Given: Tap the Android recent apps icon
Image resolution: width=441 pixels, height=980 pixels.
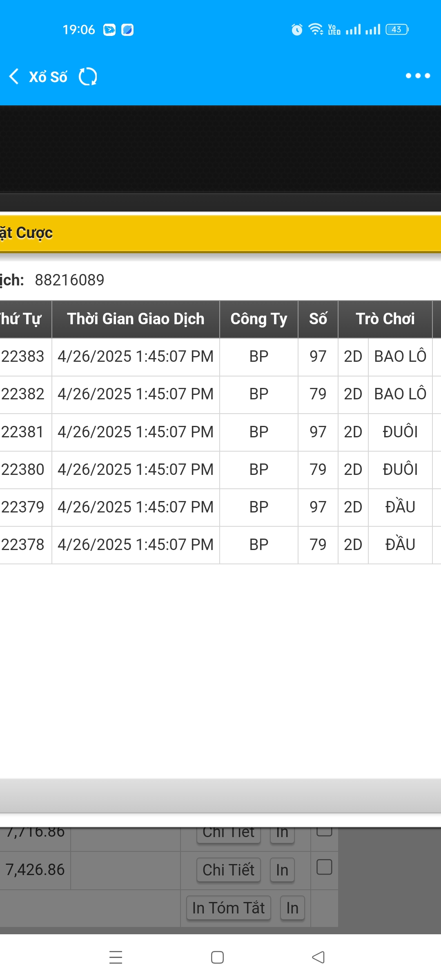Looking at the screenshot, I should (x=116, y=957).
